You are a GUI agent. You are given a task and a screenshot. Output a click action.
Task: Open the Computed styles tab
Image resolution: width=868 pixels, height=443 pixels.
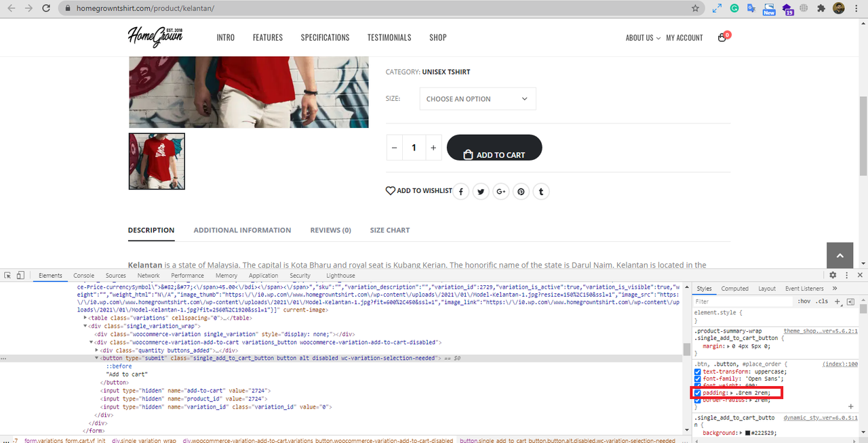(735, 289)
